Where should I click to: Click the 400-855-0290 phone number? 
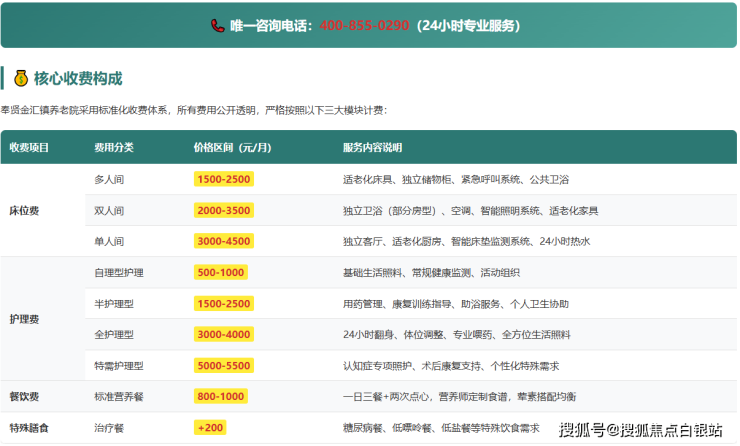pyautogui.click(x=364, y=26)
